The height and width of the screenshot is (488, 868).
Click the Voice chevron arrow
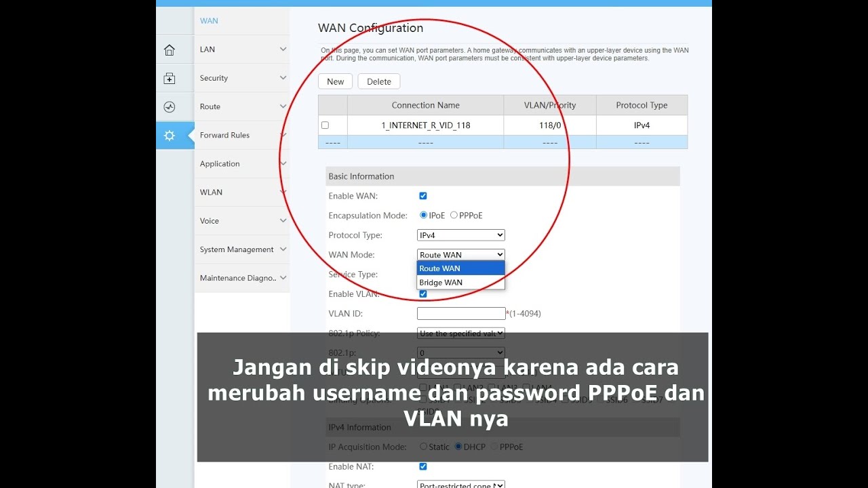click(283, 220)
